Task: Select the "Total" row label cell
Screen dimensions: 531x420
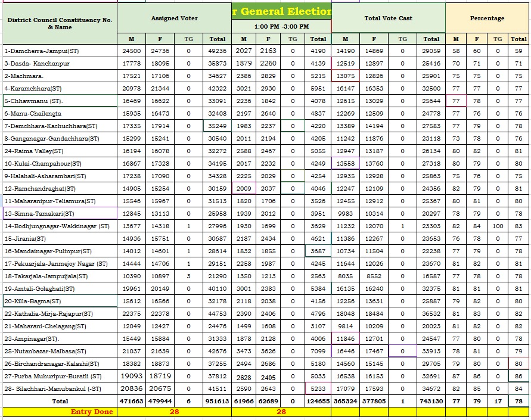Action: pyautogui.click(x=59, y=402)
